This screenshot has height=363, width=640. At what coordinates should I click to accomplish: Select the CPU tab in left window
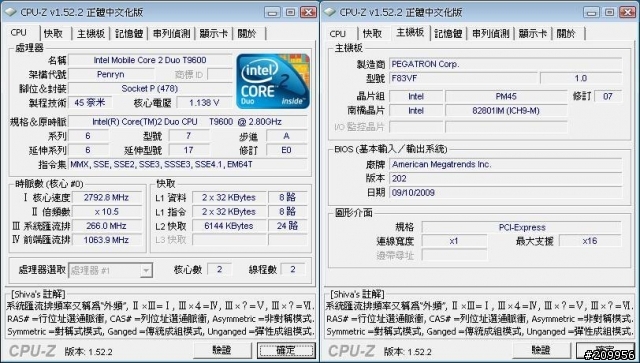pyautogui.click(x=19, y=33)
